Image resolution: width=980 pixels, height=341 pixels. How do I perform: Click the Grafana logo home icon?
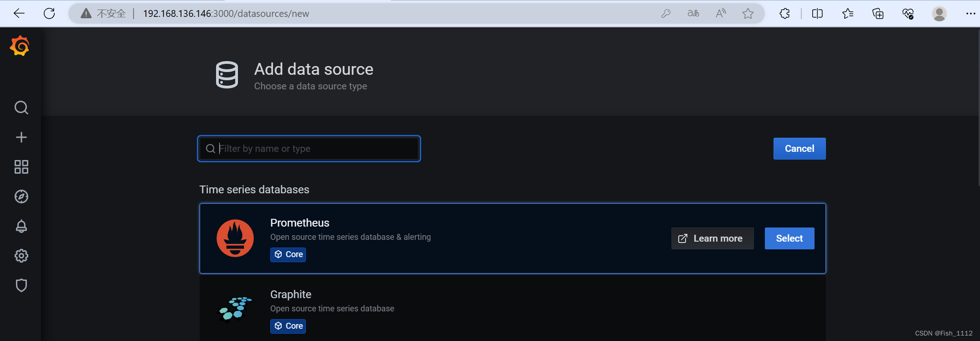(x=20, y=46)
